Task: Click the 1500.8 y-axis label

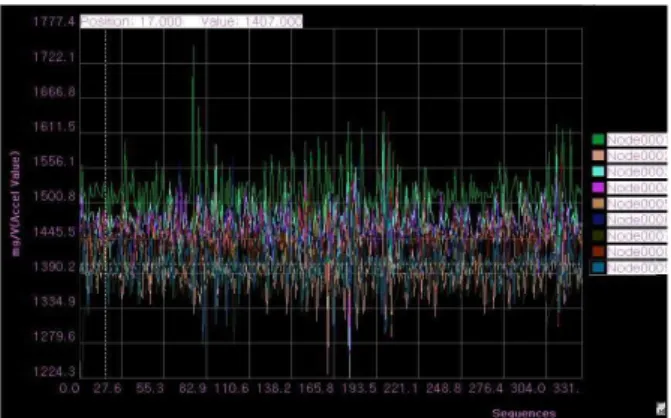Action: click(x=54, y=196)
